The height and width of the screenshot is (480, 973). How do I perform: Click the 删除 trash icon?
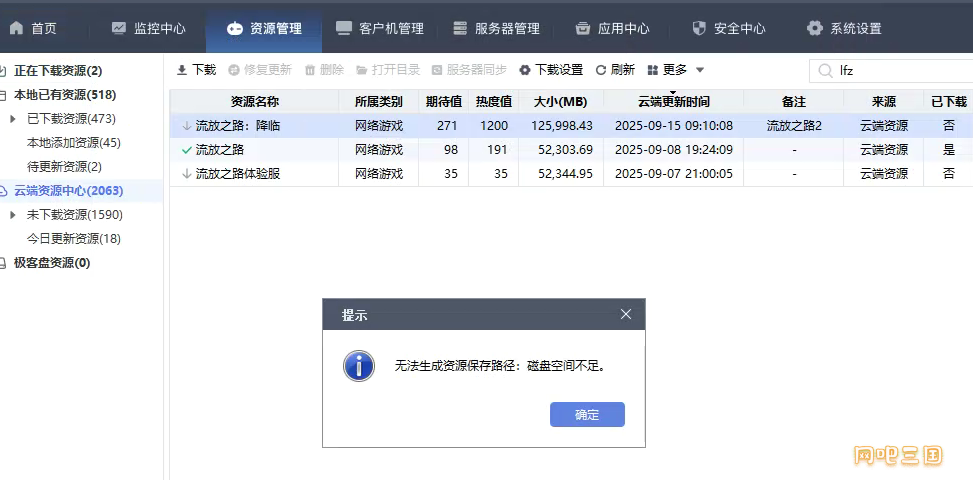click(x=310, y=70)
